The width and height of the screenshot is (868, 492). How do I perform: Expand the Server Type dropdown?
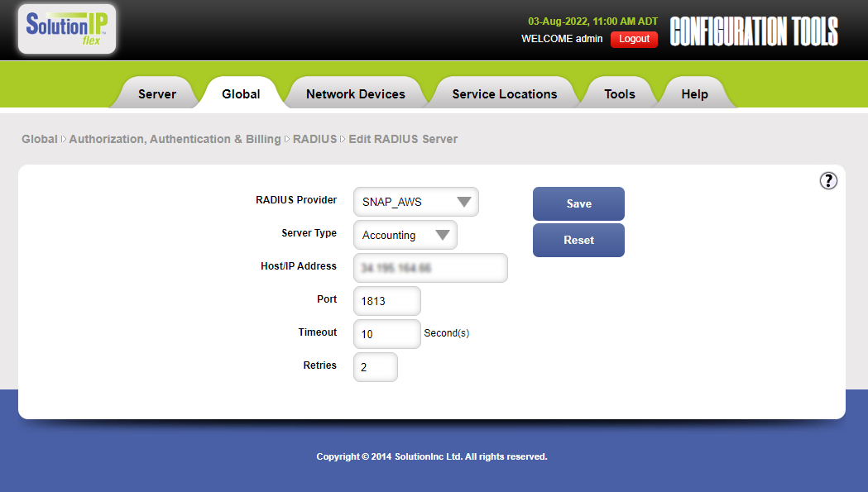[x=405, y=235]
